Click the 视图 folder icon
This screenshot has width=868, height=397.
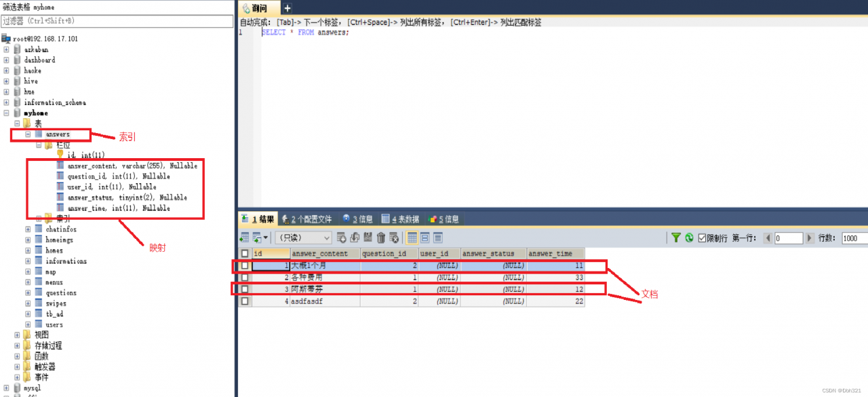[x=27, y=335]
